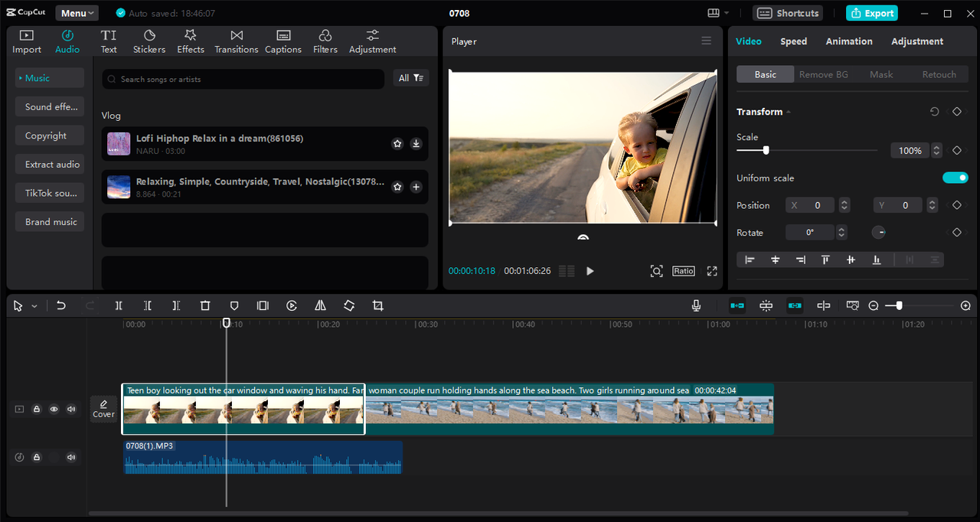Click the rotation dial knob
This screenshot has height=522, width=980.
879,232
